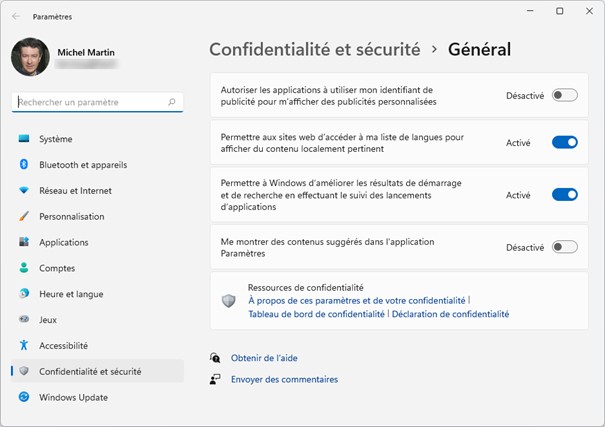Image resolution: width=605 pixels, height=427 pixels.
Task: Click the Personnalisation paintbrush icon
Action: 24,216
